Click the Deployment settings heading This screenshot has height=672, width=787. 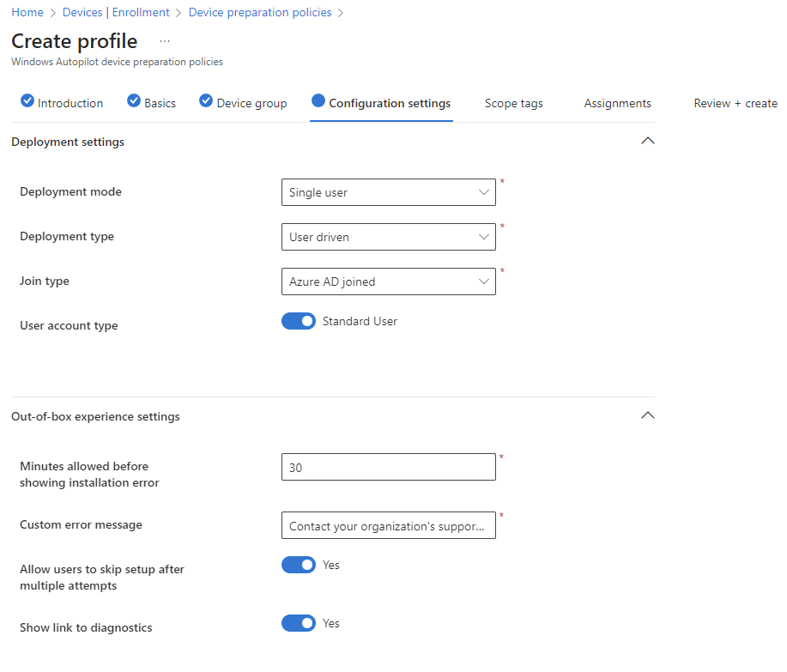tap(68, 142)
